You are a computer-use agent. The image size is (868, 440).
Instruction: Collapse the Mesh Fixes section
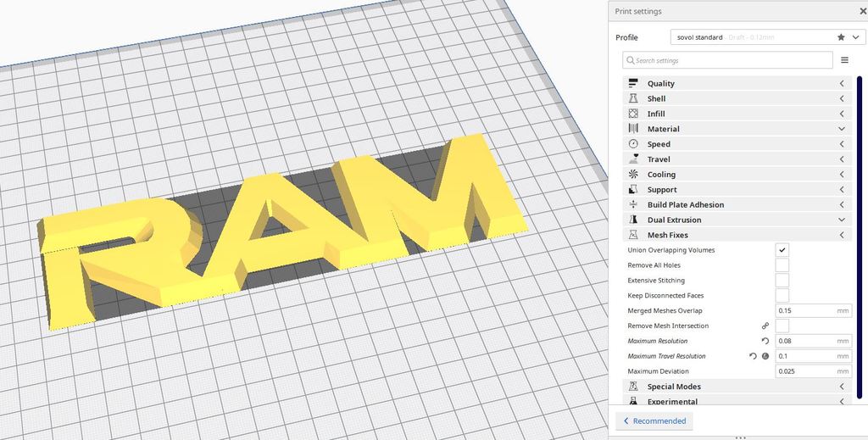[736, 235]
